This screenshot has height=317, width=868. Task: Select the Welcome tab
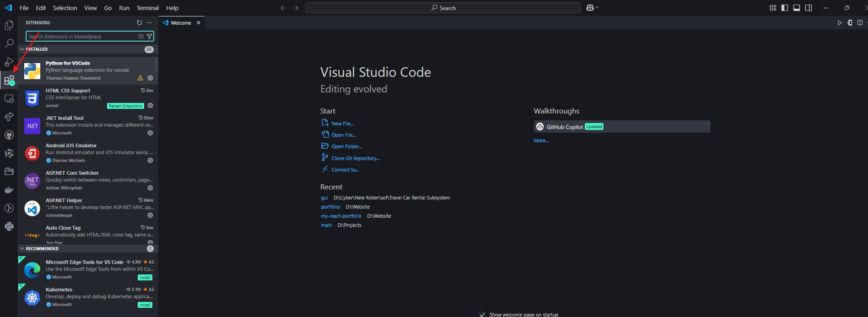[x=181, y=23]
